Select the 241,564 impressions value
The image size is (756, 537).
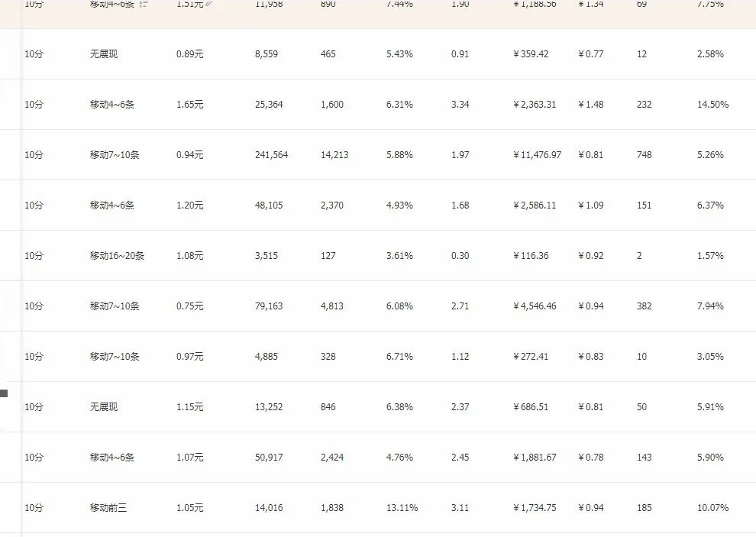271,155
